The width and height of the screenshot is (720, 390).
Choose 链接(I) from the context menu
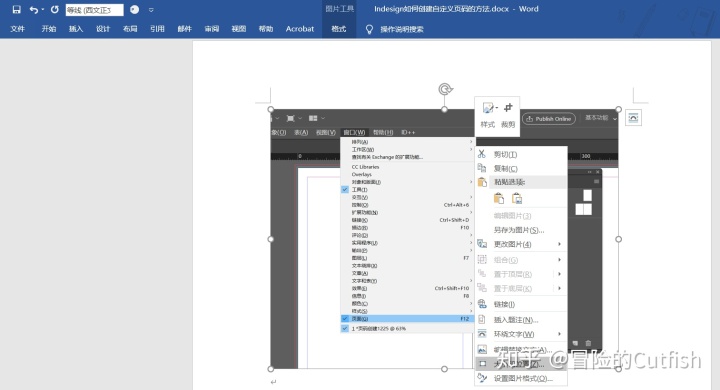coord(521,304)
